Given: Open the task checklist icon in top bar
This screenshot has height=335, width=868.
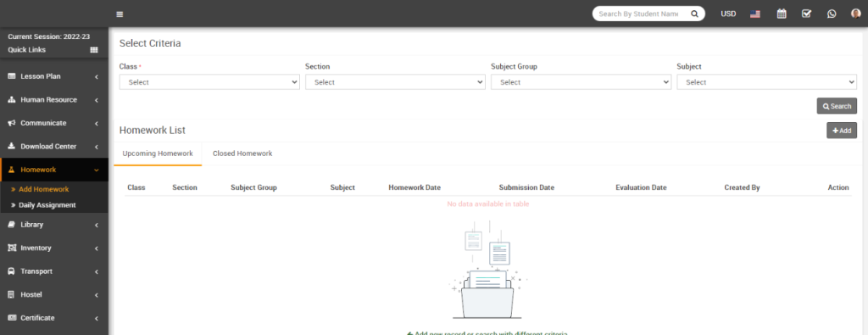Looking at the screenshot, I should [x=807, y=14].
